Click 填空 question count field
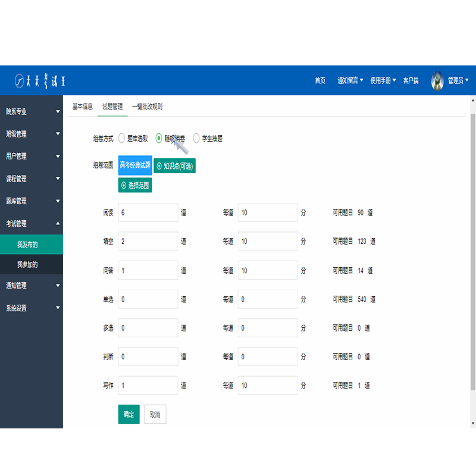 148,241
